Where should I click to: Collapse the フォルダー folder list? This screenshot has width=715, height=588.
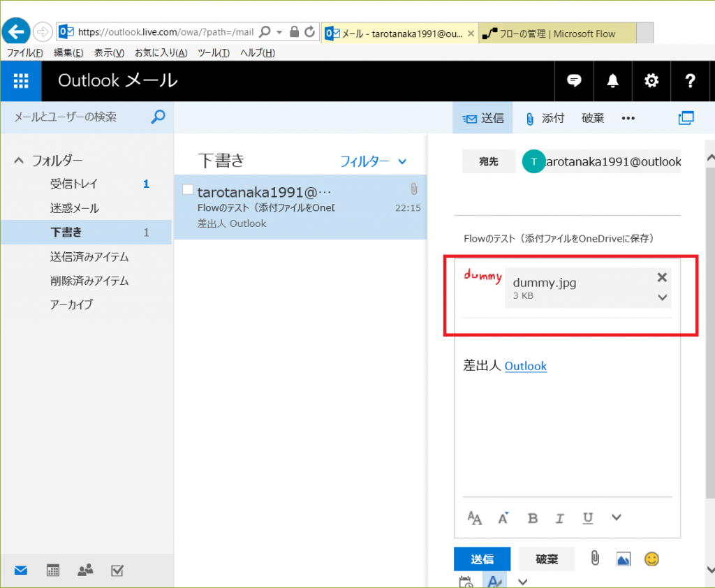click(19, 161)
